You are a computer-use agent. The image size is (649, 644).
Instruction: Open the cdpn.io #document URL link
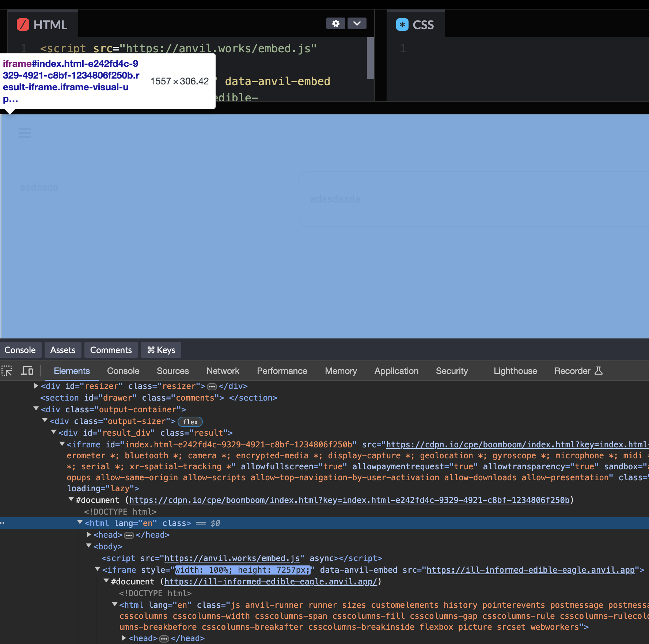coord(349,500)
